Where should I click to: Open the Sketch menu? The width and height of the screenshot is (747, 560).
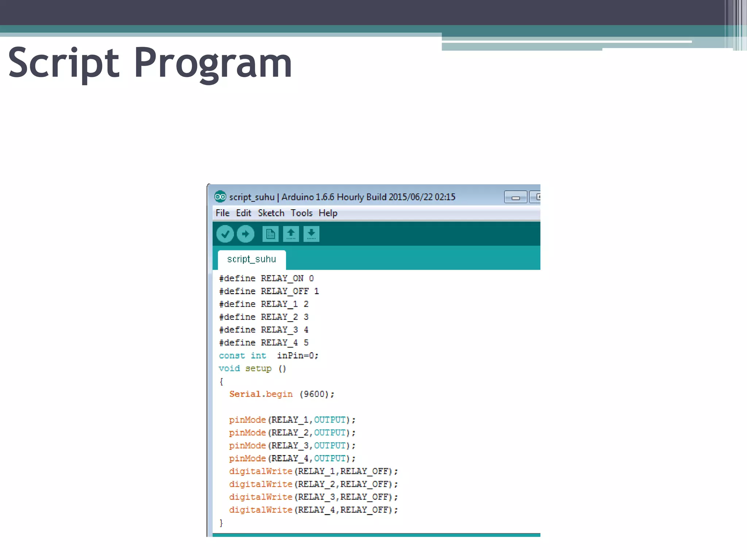[x=271, y=213]
